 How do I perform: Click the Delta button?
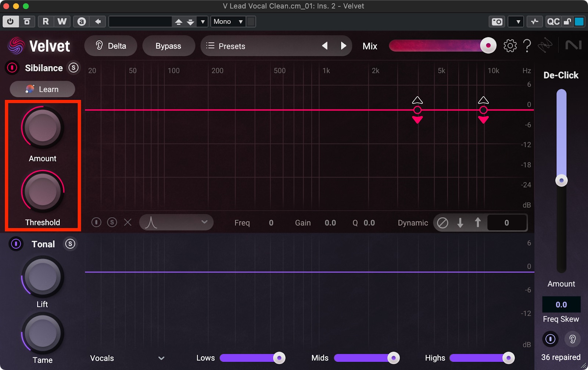pos(111,46)
